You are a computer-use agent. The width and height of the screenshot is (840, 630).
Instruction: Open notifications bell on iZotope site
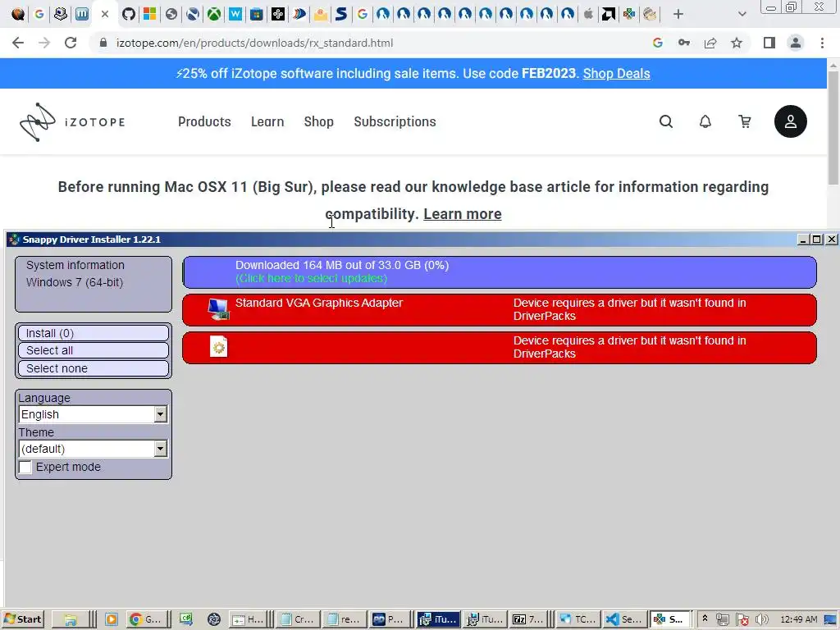[705, 121]
